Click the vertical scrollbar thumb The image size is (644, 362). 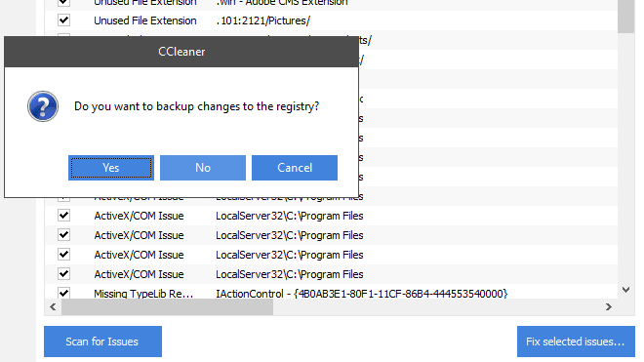pyautogui.click(x=625, y=16)
